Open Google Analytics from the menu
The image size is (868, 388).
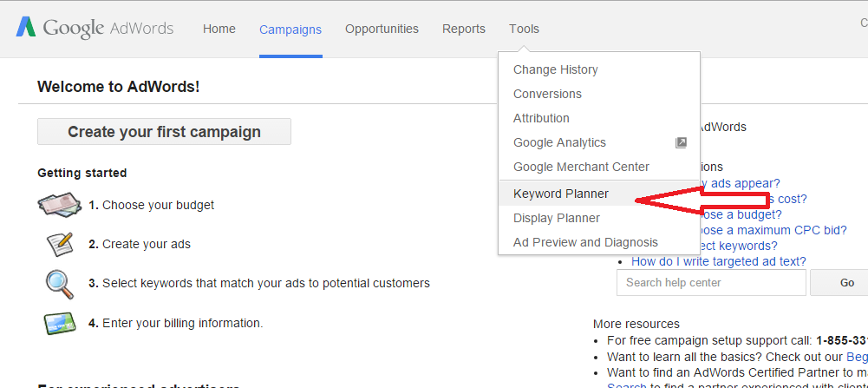tap(599, 142)
